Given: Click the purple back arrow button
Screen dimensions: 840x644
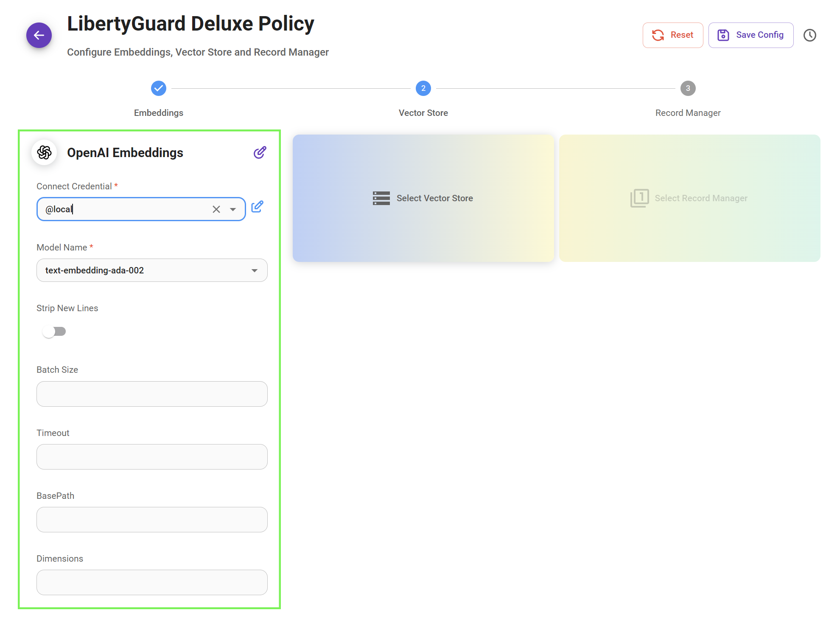Looking at the screenshot, I should click(x=39, y=35).
